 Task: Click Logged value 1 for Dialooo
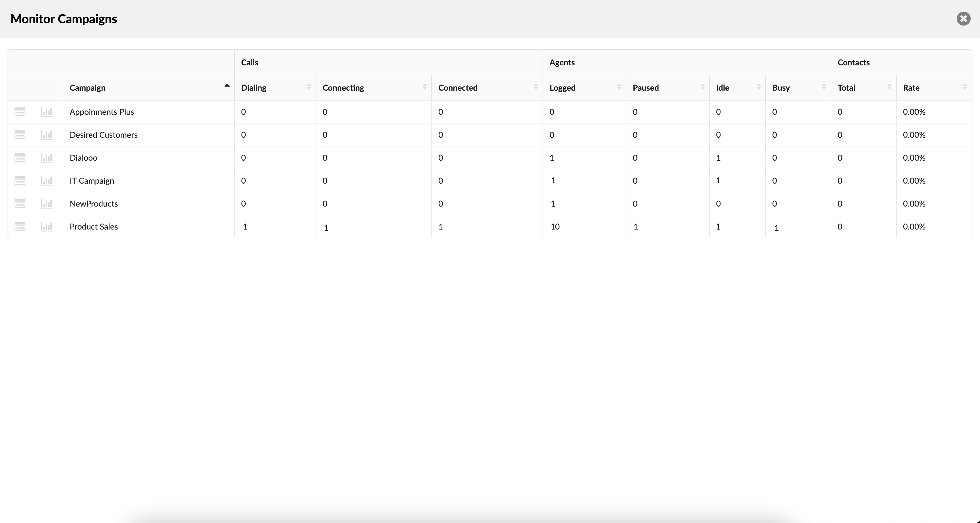click(x=552, y=157)
